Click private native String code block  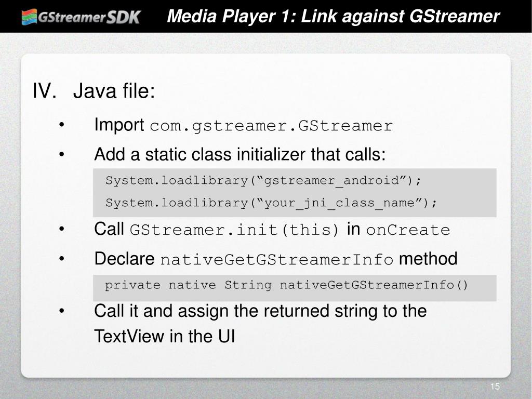[295, 288]
